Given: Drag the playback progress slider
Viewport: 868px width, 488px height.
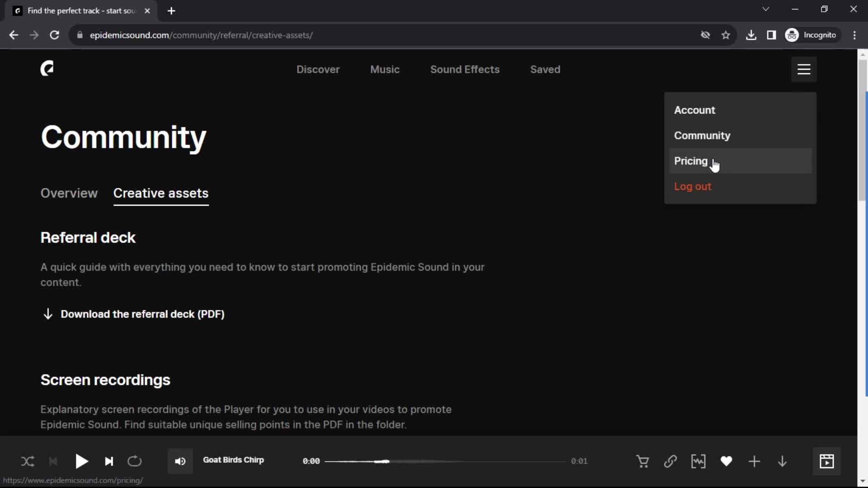Looking at the screenshot, I should click(382, 460).
